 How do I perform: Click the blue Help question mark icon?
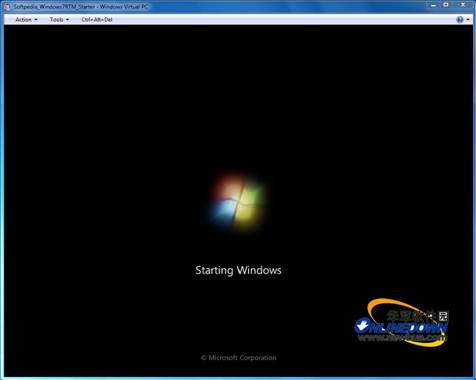[x=460, y=20]
